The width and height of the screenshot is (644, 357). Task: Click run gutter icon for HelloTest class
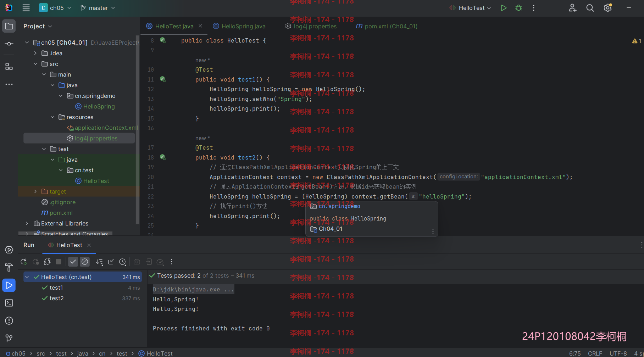coord(163,40)
